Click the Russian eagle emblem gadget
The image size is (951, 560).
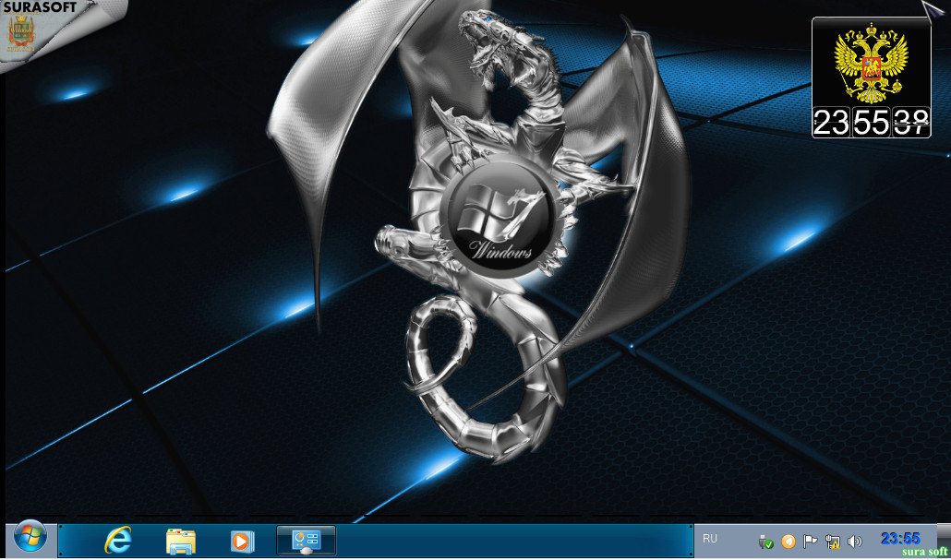[871, 62]
